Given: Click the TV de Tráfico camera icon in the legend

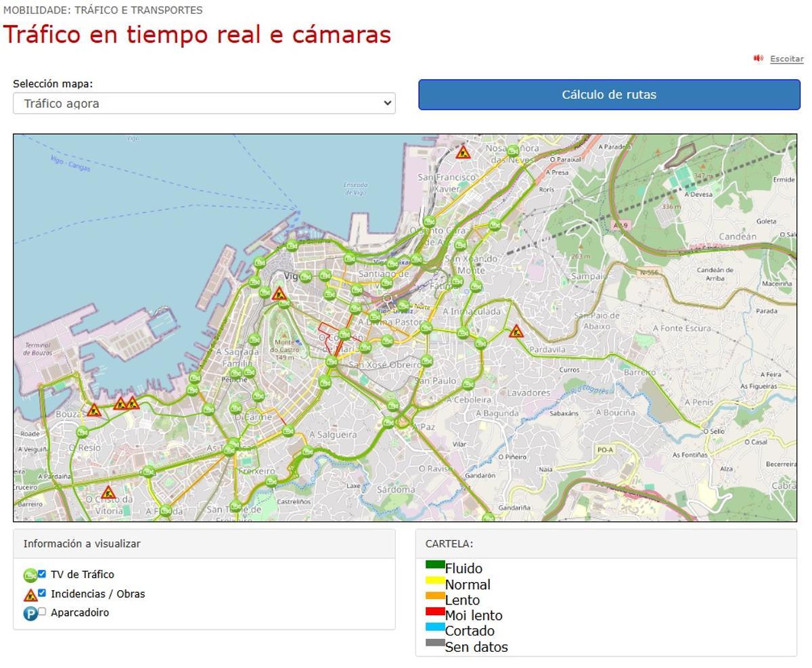Looking at the screenshot, I should click(28, 574).
